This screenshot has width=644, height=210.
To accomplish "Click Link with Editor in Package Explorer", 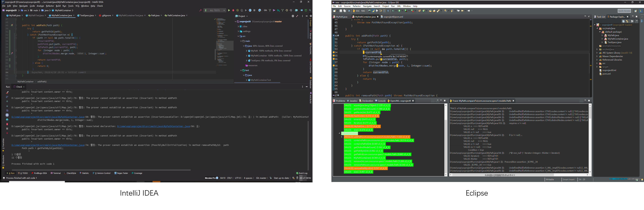I will tap(627, 21).
